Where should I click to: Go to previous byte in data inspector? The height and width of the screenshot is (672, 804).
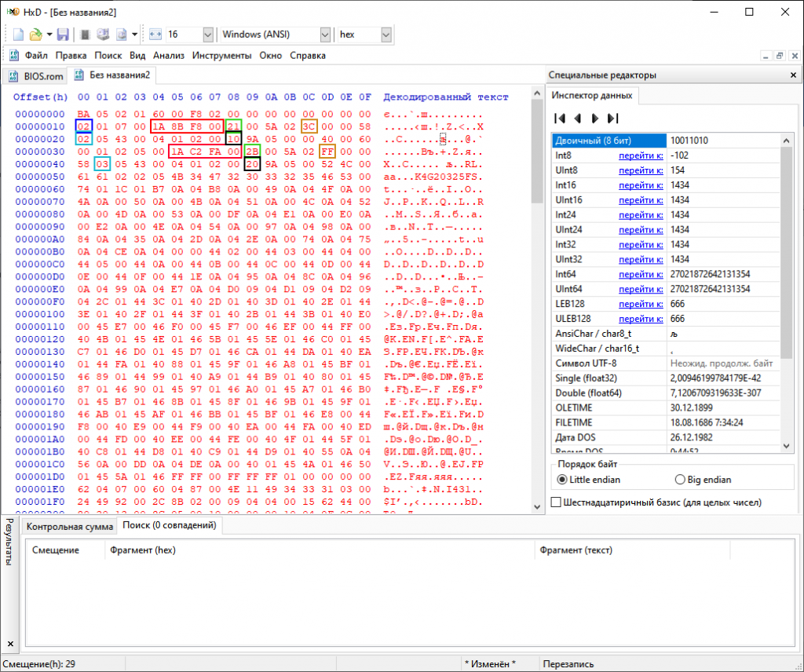[578, 119]
